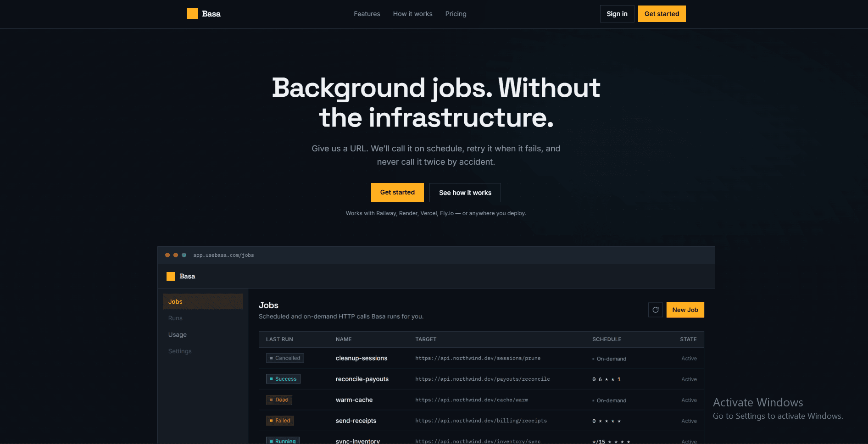Click the '0 * * * *' cron schedule
Screen dimensions: 868x444
pyautogui.click(x=606, y=421)
